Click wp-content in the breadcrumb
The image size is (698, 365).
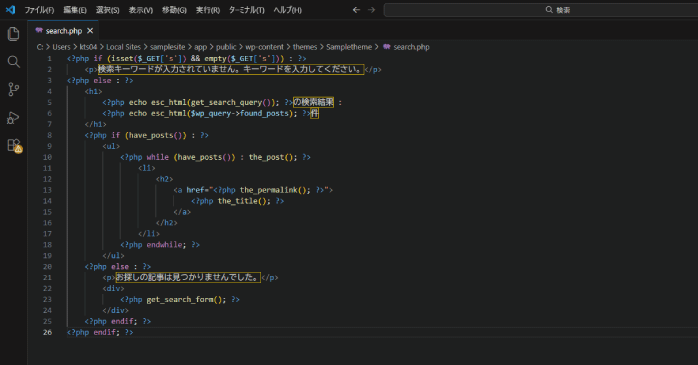(x=264, y=47)
